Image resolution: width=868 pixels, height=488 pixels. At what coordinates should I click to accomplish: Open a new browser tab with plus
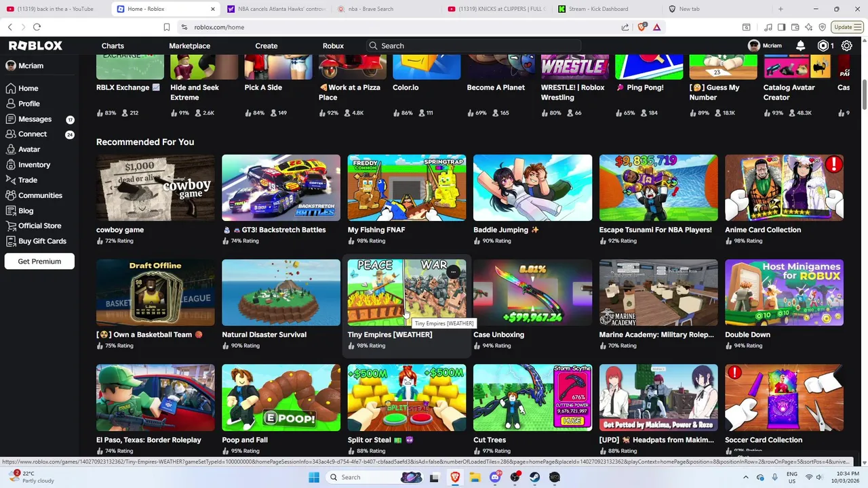coord(781,9)
